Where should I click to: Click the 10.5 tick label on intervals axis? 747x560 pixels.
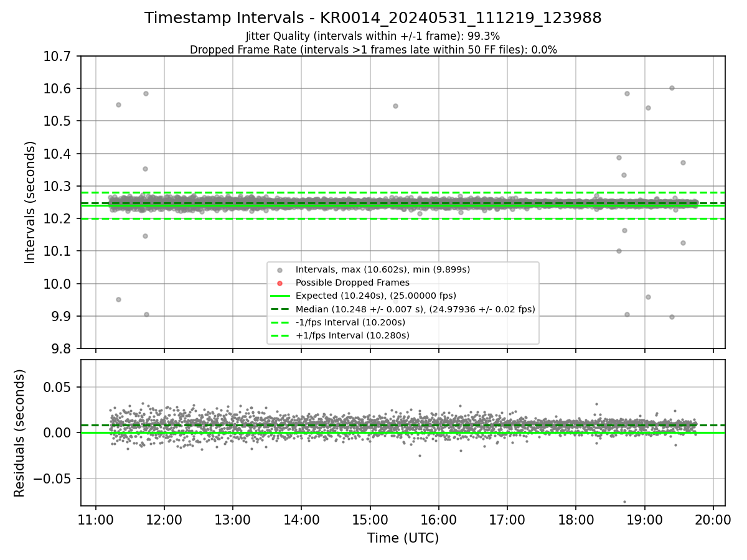[x=59, y=121]
